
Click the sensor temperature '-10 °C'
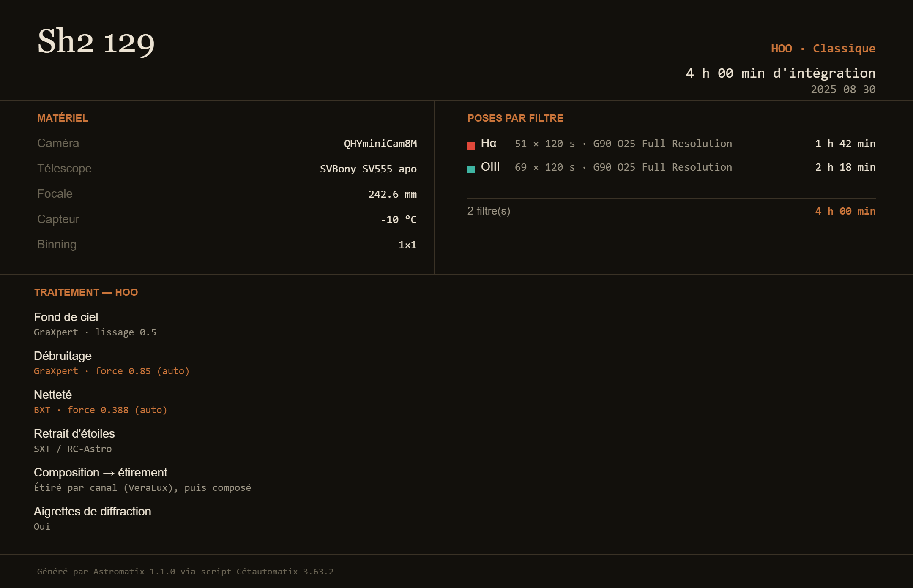point(399,220)
